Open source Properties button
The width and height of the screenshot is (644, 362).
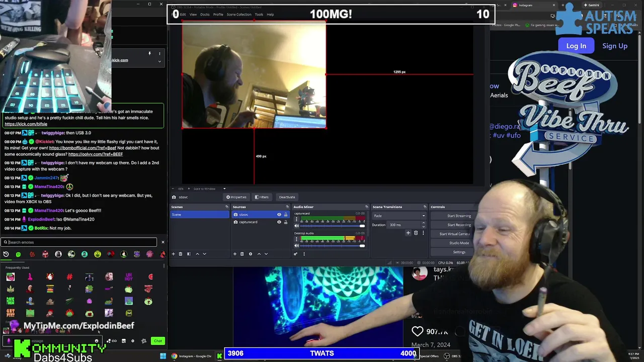(236, 197)
